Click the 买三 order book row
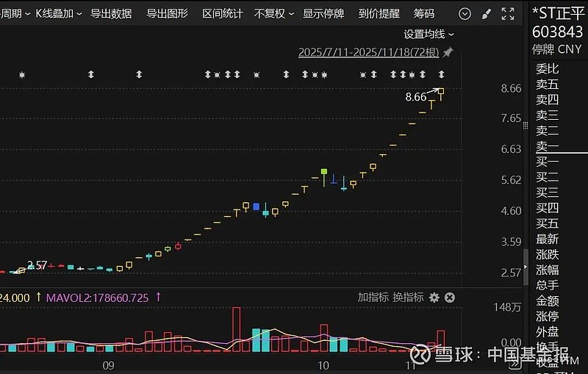Viewport: 588px width, 374px height. [x=547, y=193]
